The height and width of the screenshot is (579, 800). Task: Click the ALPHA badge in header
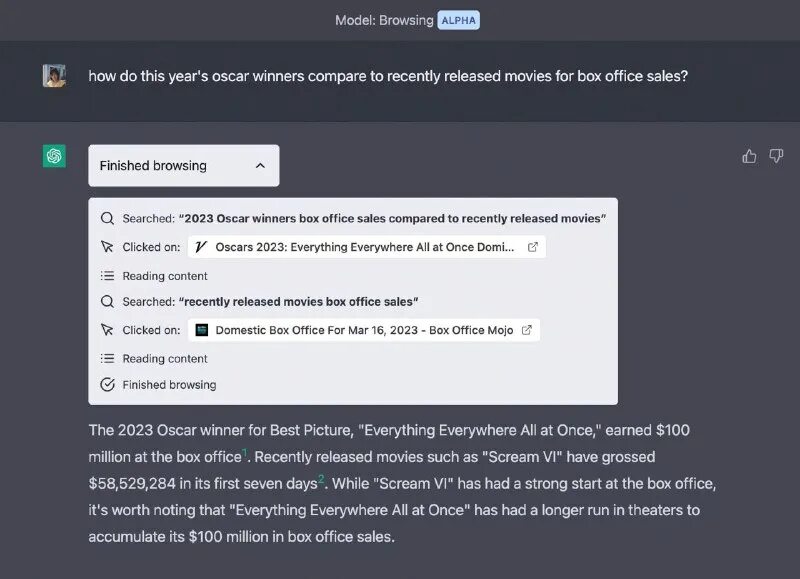pyautogui.click(x=458, y=19)
